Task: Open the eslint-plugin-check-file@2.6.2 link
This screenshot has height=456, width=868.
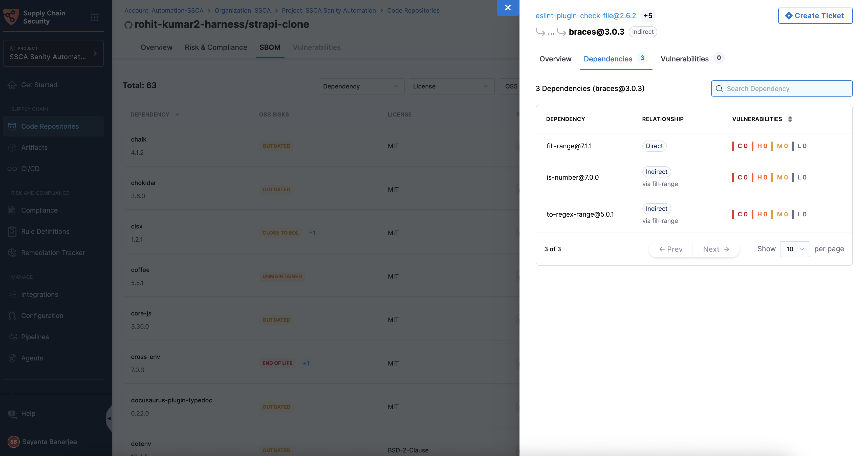Action: pyautogui.click(x=586, y=15)
